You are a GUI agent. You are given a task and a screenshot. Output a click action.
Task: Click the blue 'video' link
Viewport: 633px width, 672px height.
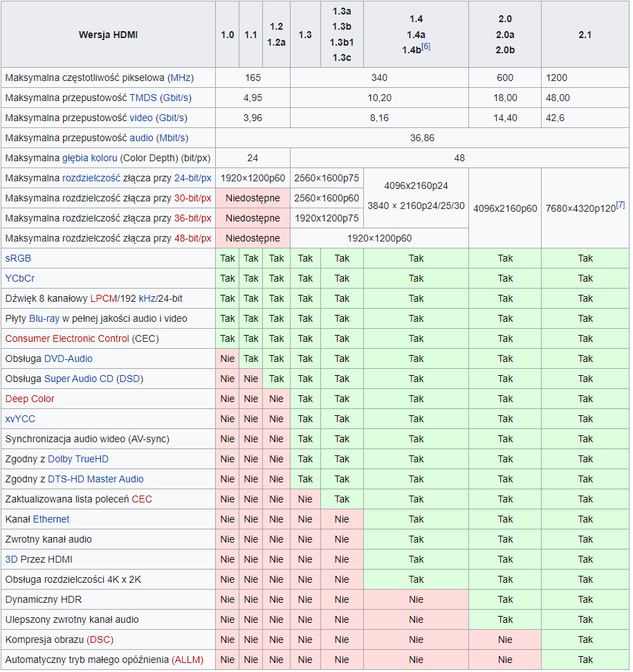point(141,118)
